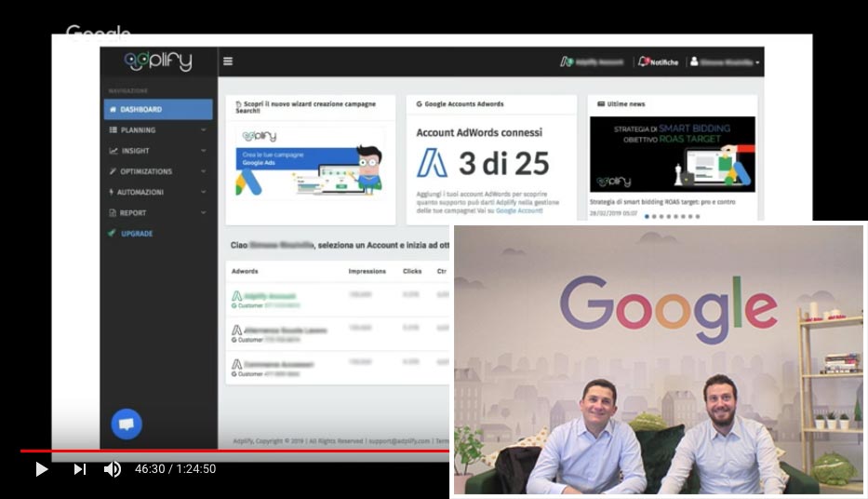Click the Planning list icon

coord(113,130)
